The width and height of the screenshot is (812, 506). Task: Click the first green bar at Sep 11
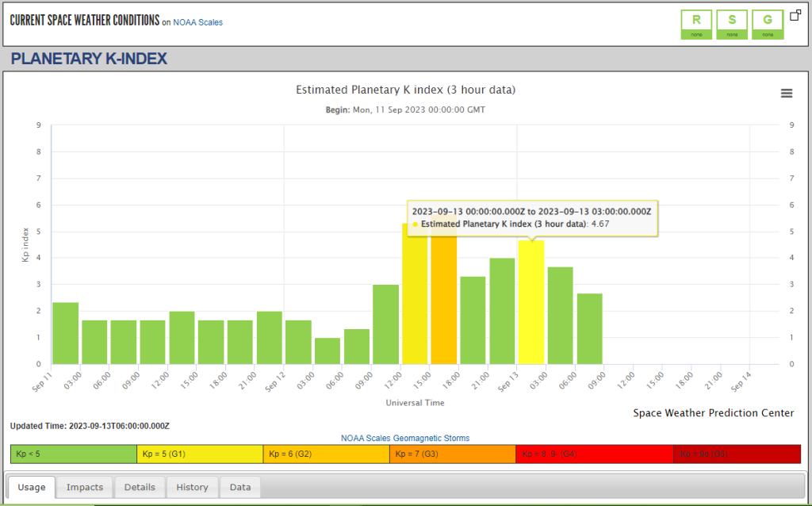(66, 333)
